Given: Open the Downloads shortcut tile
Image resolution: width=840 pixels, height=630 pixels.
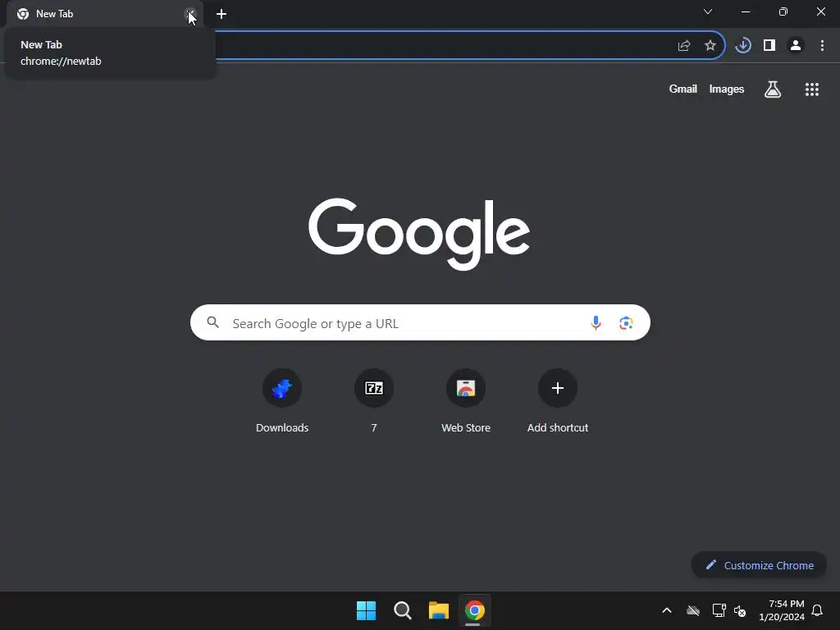Looking at the screenshot, I should click(282, 400).
